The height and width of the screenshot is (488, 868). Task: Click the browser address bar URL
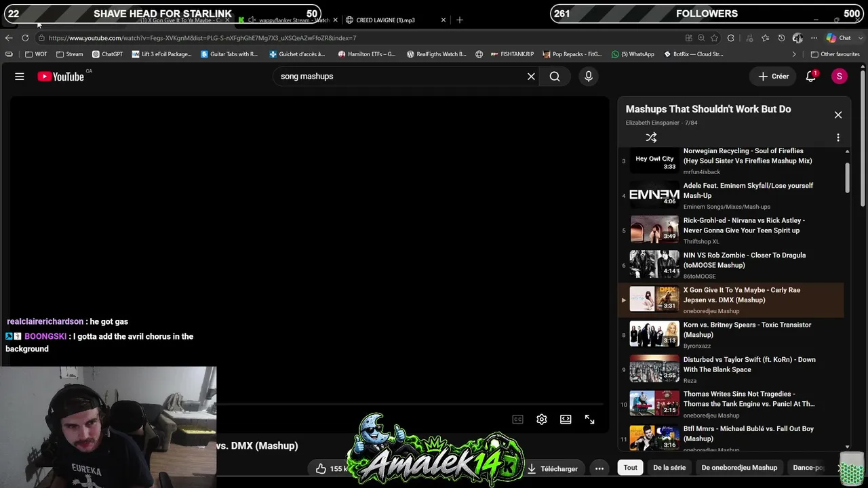202,38
